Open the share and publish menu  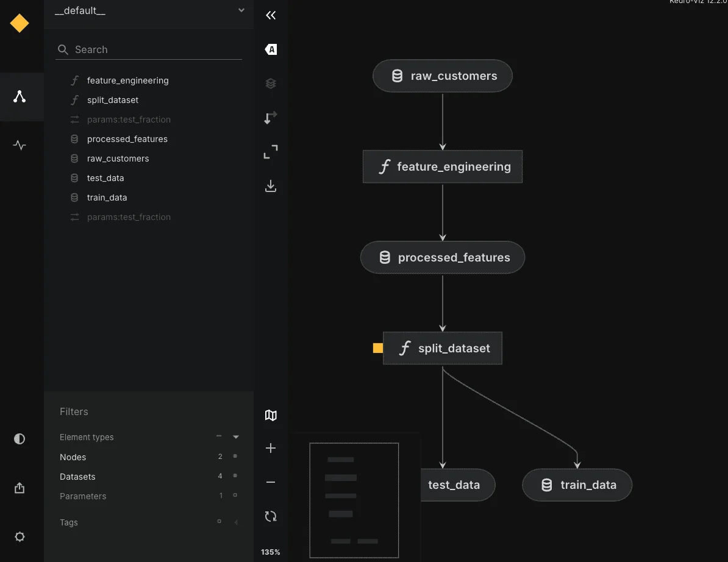[19, 488]
